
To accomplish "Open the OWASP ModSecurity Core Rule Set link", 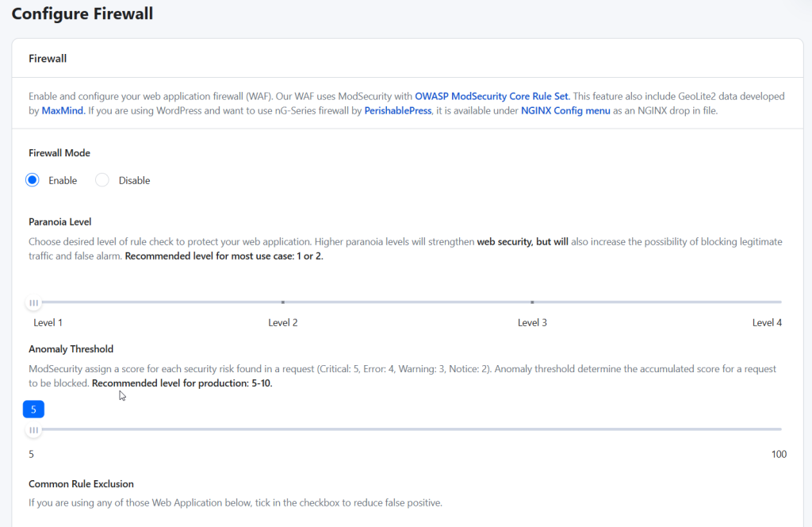I will (491, 95).
